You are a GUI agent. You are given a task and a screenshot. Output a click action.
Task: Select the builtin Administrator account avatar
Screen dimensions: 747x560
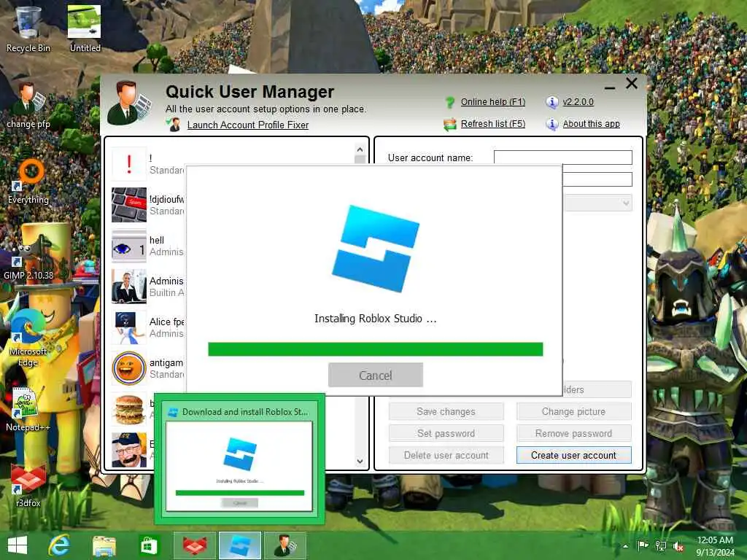click(x=129, y=287)
